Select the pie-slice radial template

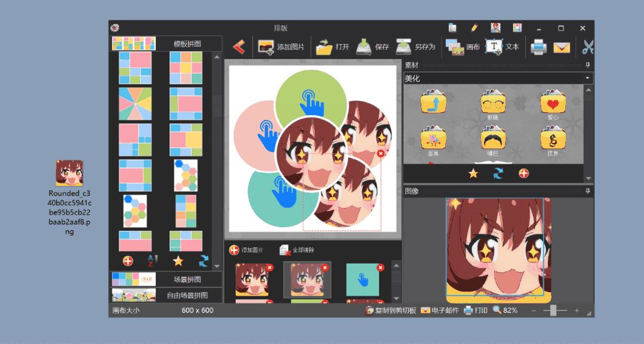click(x=135, y=104)
